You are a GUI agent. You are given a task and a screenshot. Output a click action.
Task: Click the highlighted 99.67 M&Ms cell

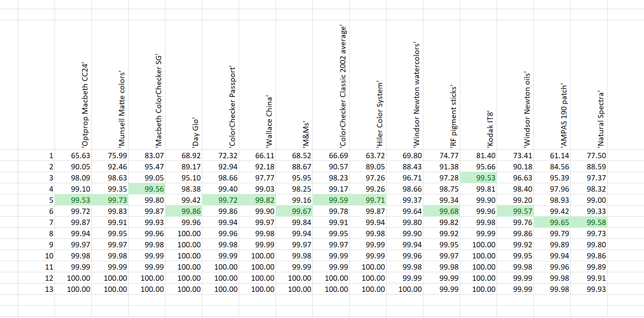[294, 211]
